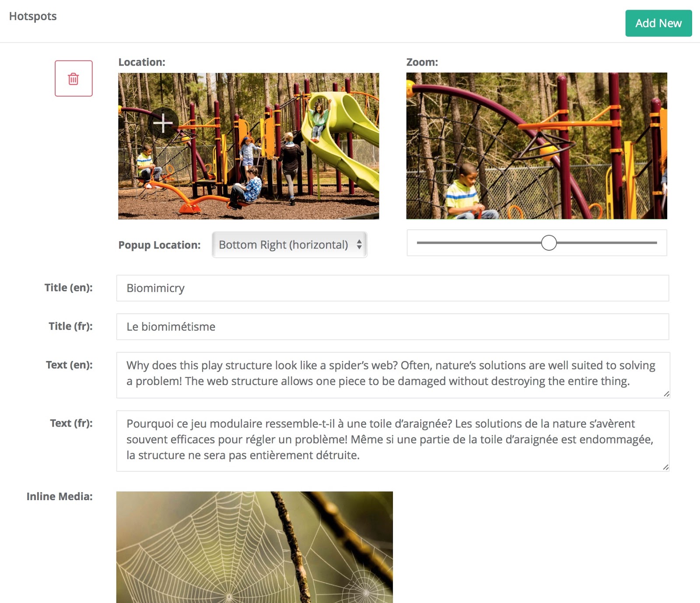Place cursor in the Text (fr) textarea

(x=392, y=440)
